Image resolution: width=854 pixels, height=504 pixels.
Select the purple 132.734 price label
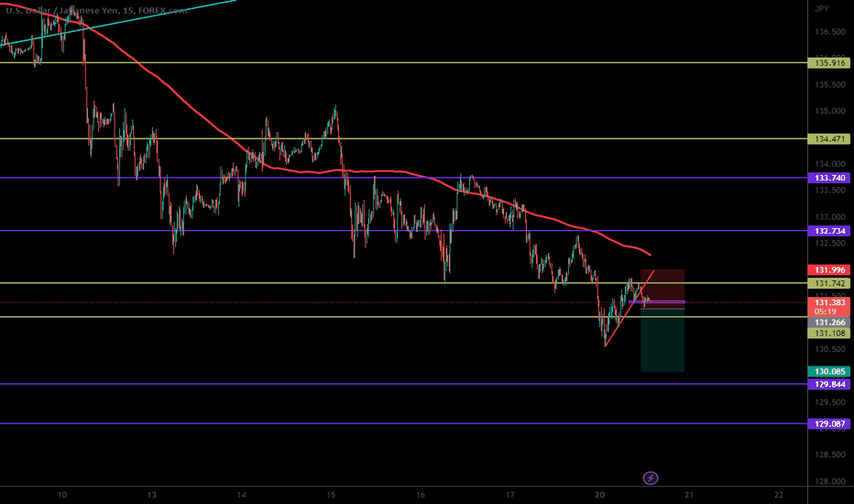click(x=829, y=231)
